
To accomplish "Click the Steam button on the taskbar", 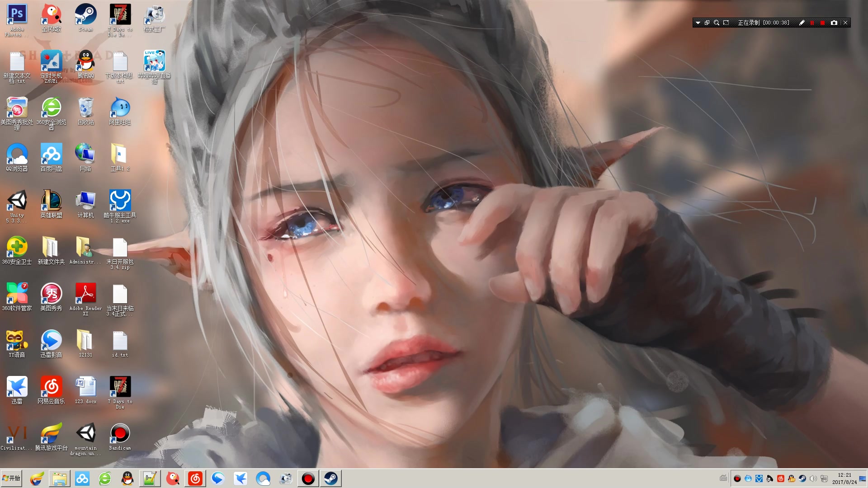I will (330, 478).
